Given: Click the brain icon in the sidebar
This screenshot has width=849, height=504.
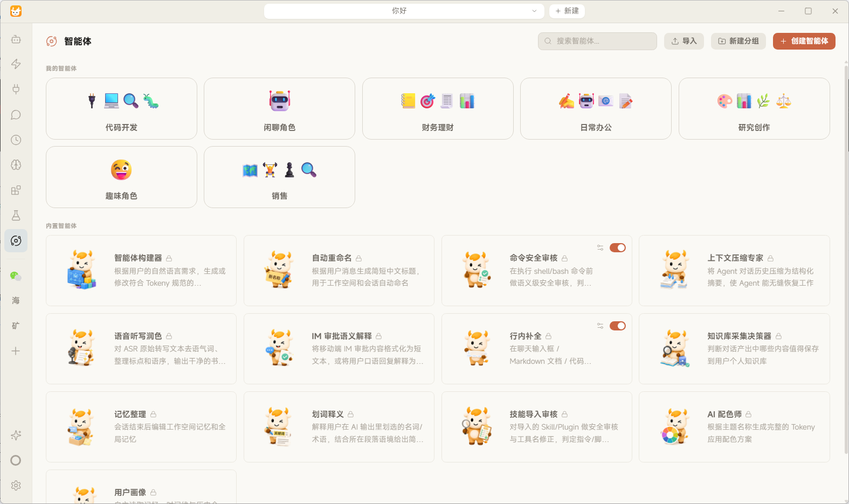Looking at the screenshot, I should [x=16, y=165].
